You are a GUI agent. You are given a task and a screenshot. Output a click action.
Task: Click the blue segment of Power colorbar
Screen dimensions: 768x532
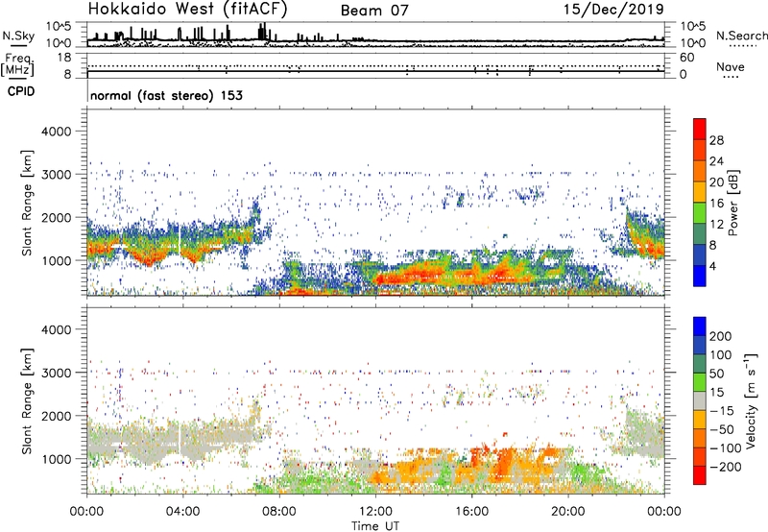click(x=700, y=276)
